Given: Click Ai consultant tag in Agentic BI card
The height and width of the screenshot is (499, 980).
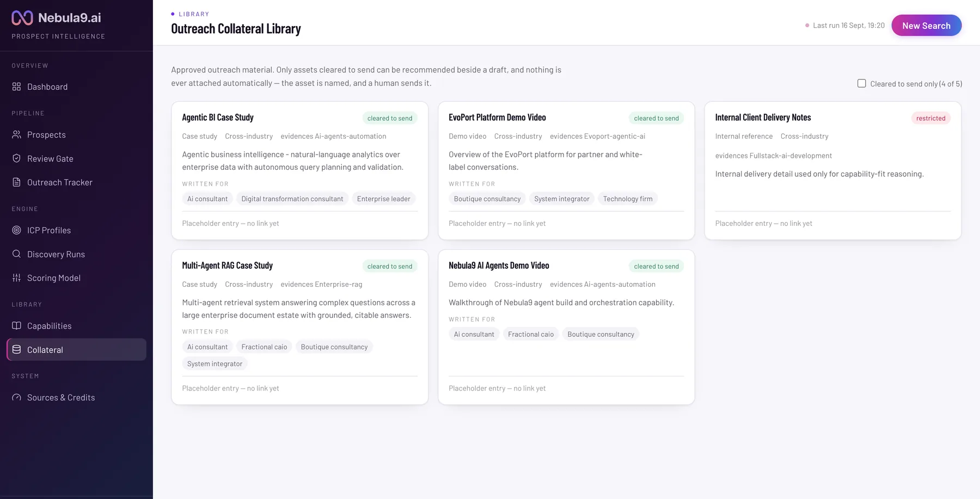Looking at the screenshot, I should pos(207,199).
